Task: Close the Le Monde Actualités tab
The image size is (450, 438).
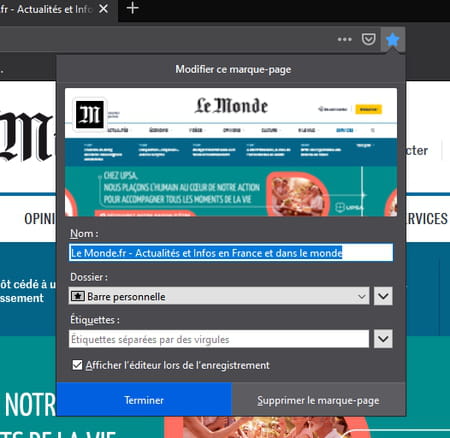Action: click(104, 9)
